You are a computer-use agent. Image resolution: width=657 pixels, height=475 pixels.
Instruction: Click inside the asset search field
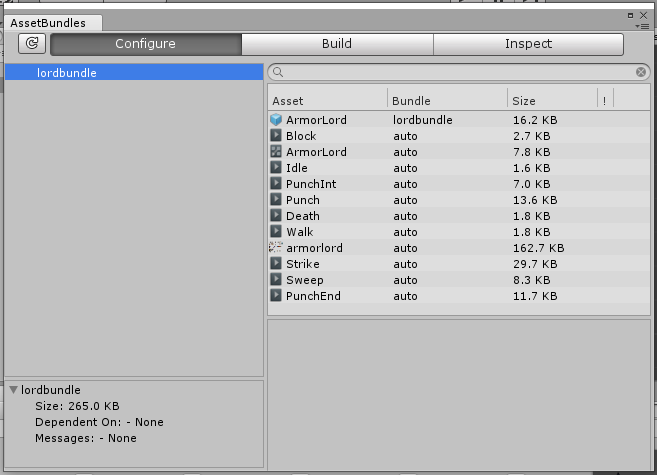[x=459, y=72]
